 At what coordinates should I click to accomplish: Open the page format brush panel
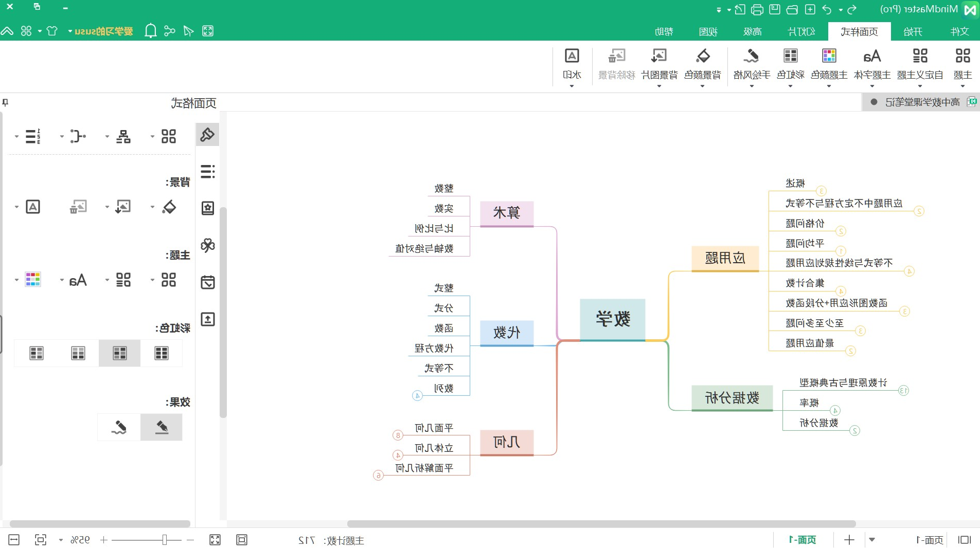pos(207,135)
